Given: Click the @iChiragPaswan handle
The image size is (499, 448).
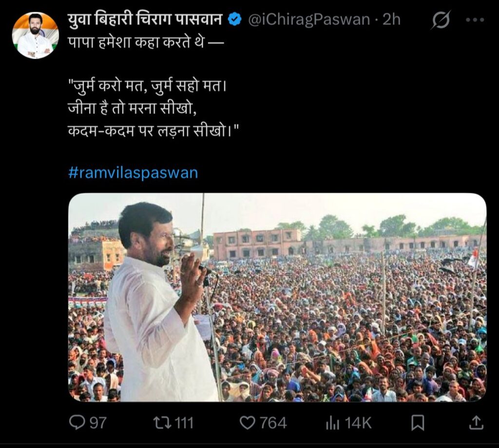Looking at the screenshot, I should [309, 20].
